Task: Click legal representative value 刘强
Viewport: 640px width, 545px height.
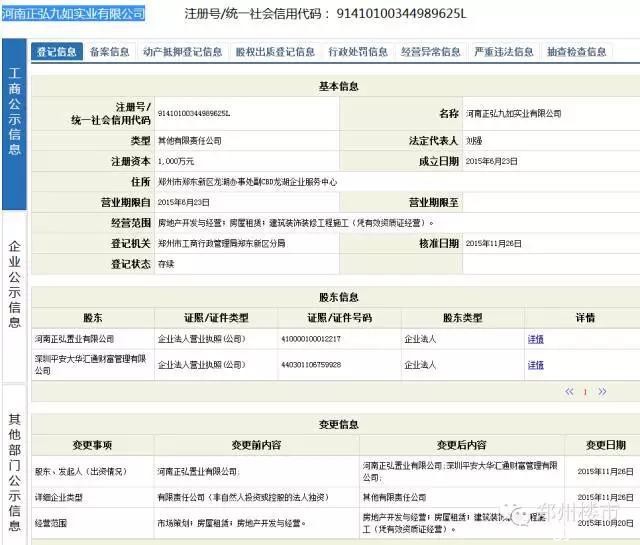Action: click(474, 141)
